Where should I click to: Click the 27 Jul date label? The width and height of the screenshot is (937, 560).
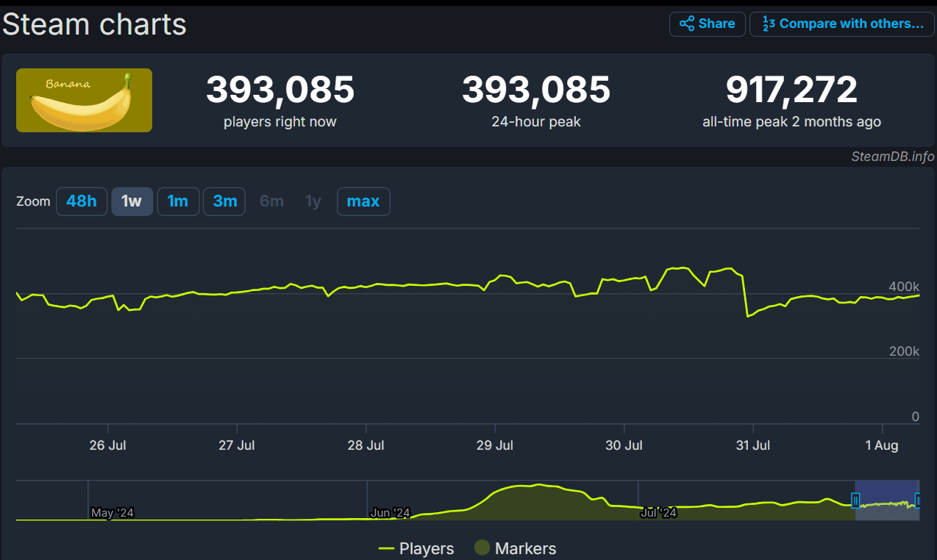point(237,445)
